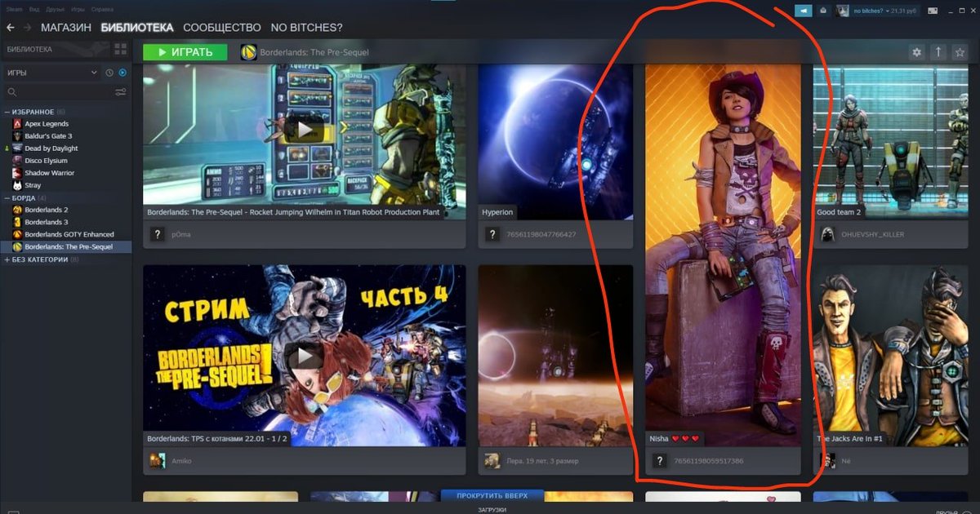This screenshot has width=980, height=514.
Task: Click the up arrow icon in the header
Action: (938, 52)
